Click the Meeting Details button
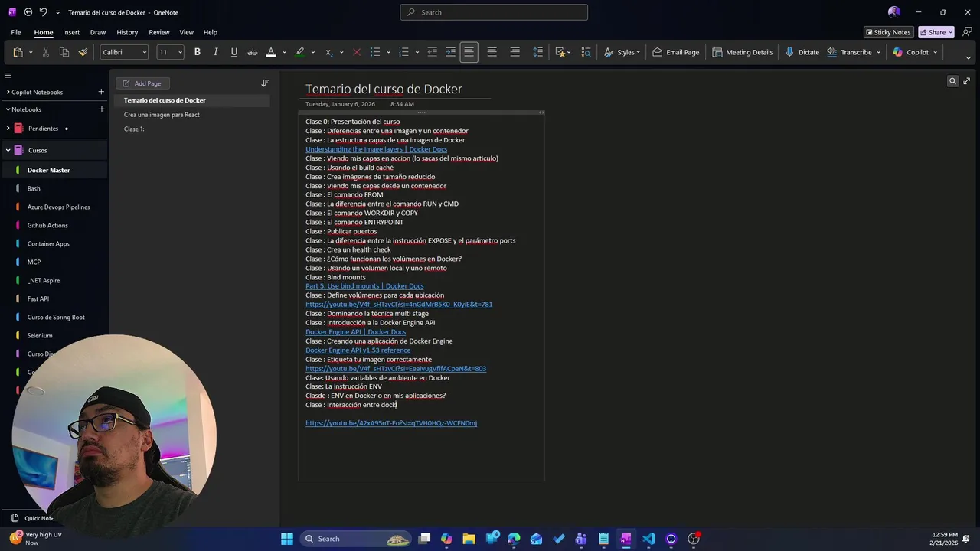 coord(743,52)
